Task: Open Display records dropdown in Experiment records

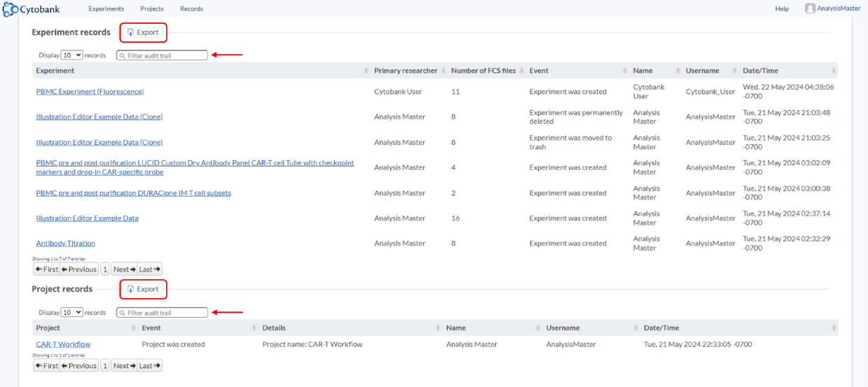Action: tap(72, 55)
